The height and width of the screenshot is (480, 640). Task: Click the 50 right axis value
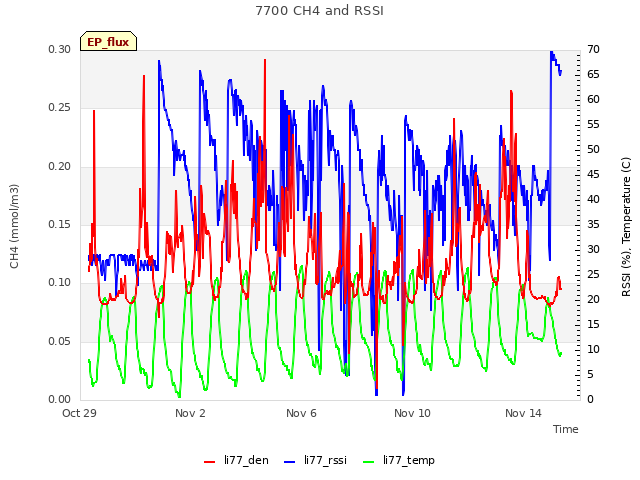[x=593, y=149]
